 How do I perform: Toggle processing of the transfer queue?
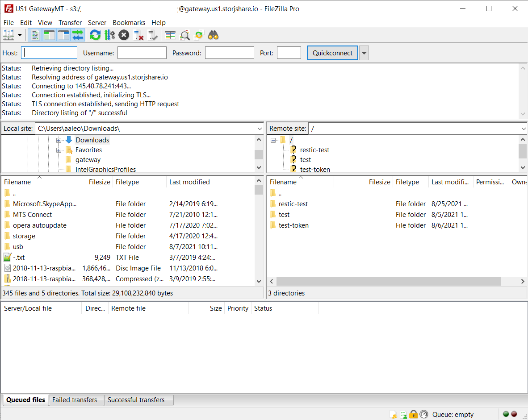(109, 35)
